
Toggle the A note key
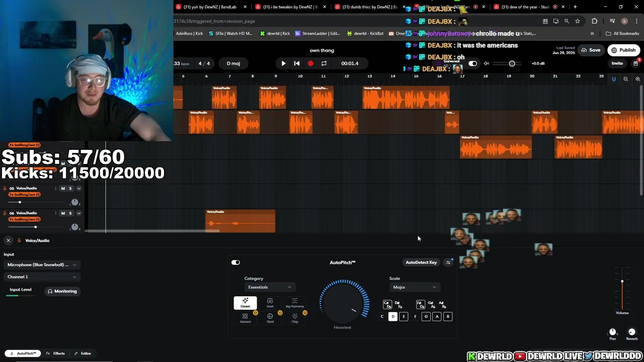click(437, 316)
